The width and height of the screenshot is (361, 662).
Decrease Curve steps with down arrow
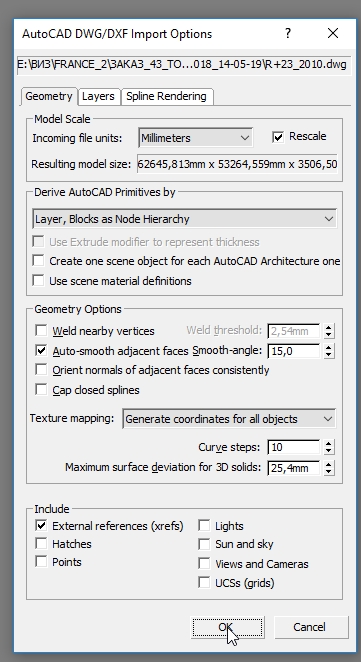click(329, 450)
